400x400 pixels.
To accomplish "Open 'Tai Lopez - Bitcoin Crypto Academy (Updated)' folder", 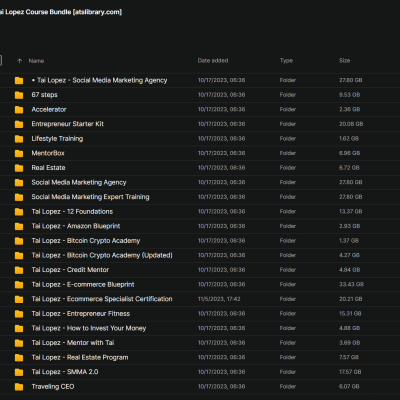I will point(102,255).
